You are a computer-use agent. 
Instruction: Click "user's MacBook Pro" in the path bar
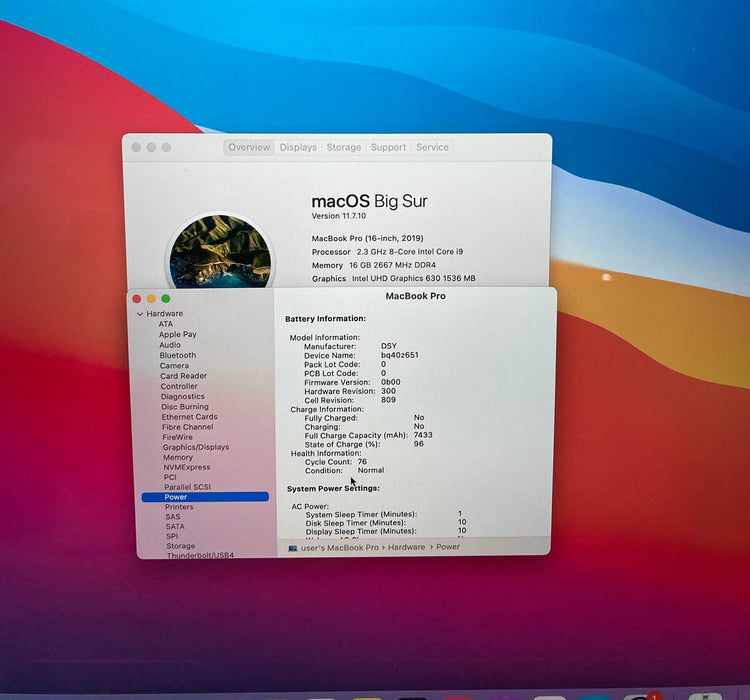tap(339, 547)
